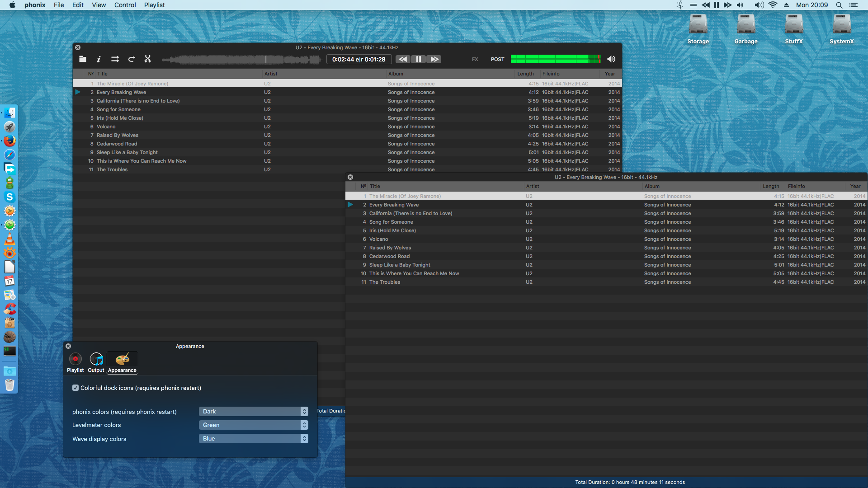Launch Safari from the dock
The image size is (868, 488).
coord(9,155)
